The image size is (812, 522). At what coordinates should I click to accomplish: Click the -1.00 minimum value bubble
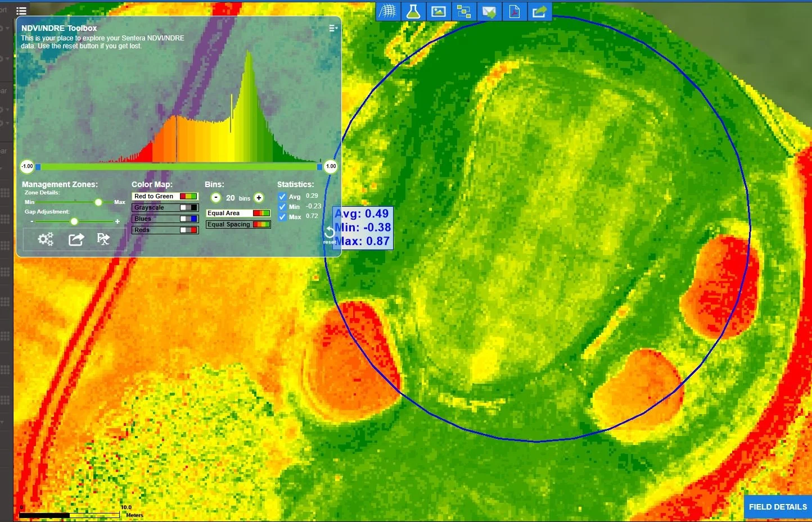[x=27, y=166]
